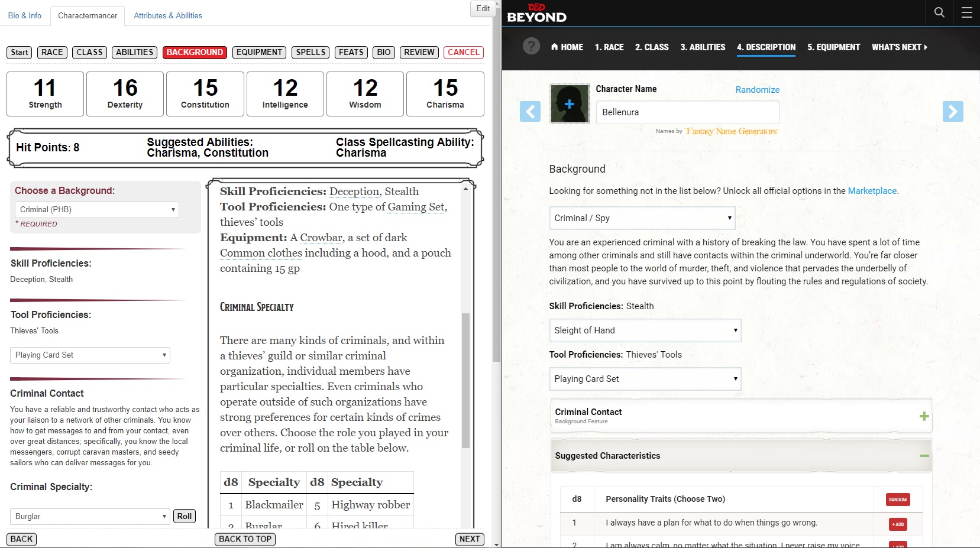Go to the ABILITIES step
Viewport: 980px width, 548px height.
click(135, 52)
